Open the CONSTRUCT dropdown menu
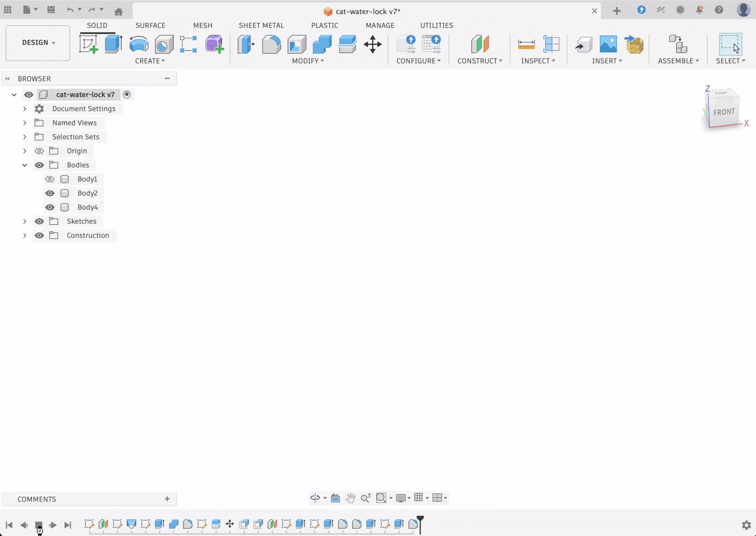The image size is (756, 536). pos(480,61)
